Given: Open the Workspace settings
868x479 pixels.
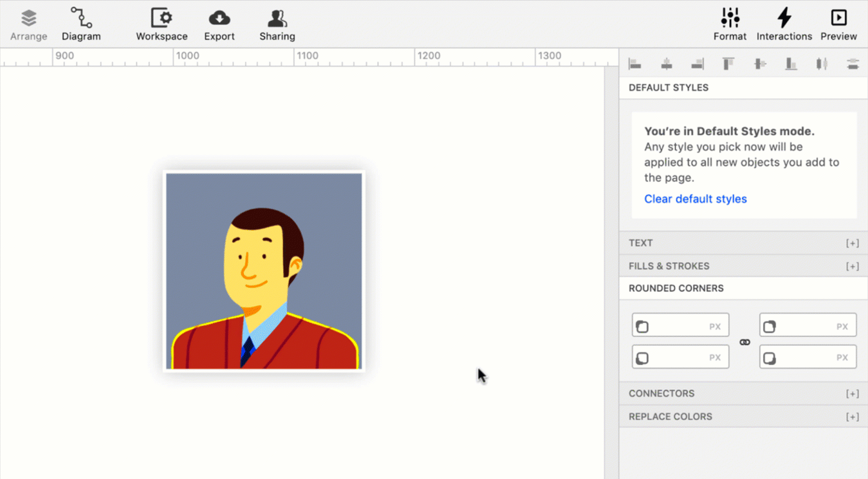Looking at the screenshot, I should [x=162, y=24].
